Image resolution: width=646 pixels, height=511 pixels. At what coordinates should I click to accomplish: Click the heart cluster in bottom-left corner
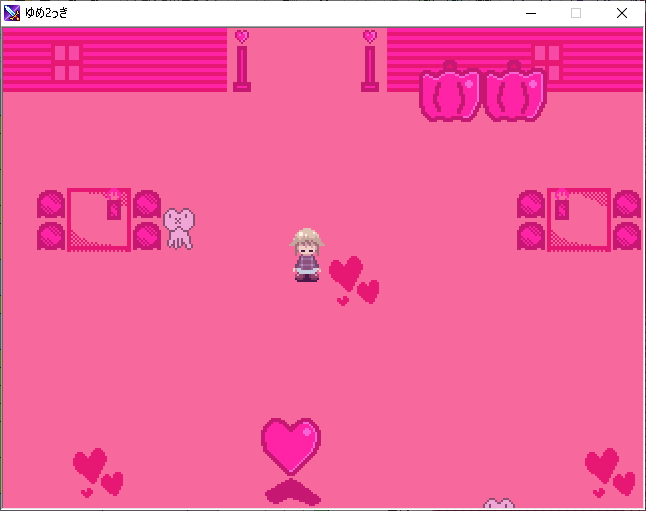(98, 472)
